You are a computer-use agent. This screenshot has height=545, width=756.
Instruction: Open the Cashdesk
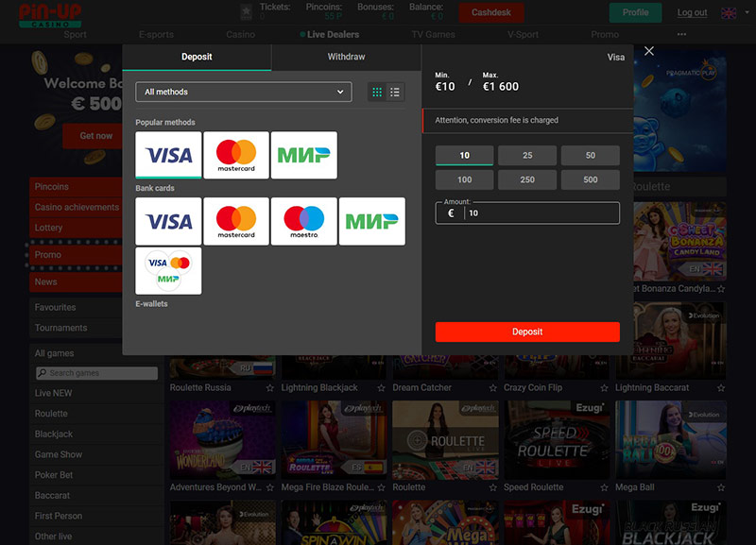pos(490,12)
